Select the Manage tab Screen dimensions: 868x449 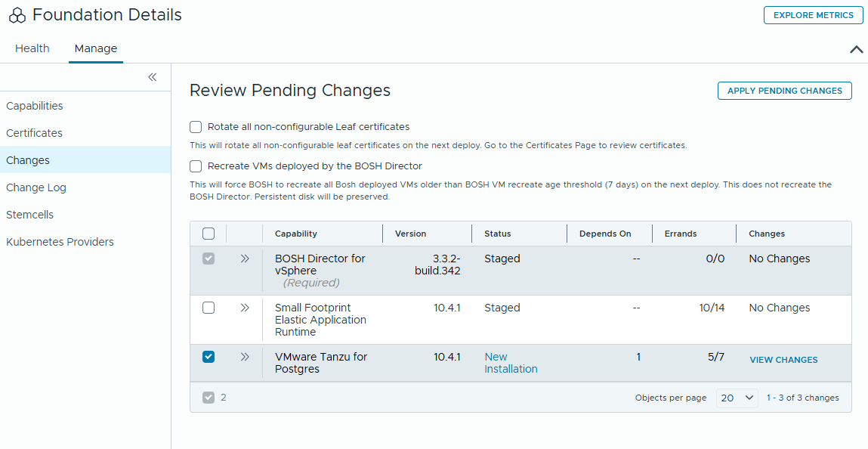pyautogui.click(x=96, y=48)
